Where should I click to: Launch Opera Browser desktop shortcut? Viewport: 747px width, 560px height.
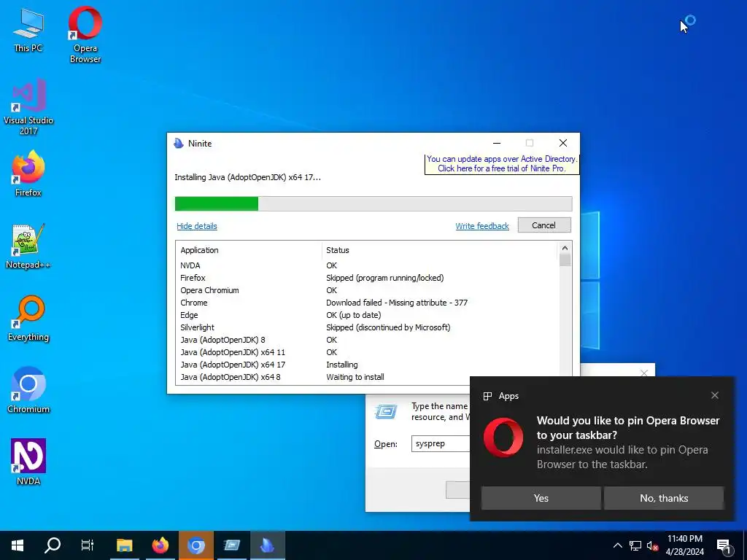coord(85,34)
